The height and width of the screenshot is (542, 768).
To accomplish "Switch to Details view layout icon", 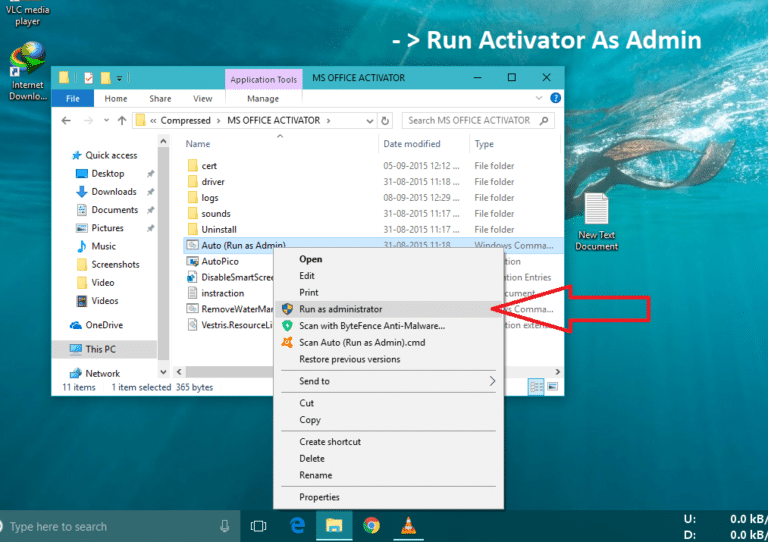I will click(x=536, y=387).
